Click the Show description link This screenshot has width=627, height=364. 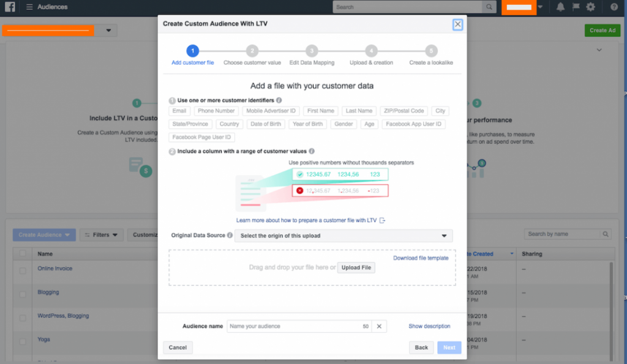point(429,326)
